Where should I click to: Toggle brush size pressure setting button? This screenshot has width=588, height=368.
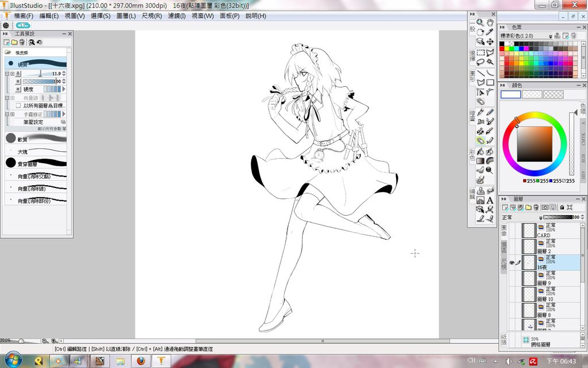point(18,74)
